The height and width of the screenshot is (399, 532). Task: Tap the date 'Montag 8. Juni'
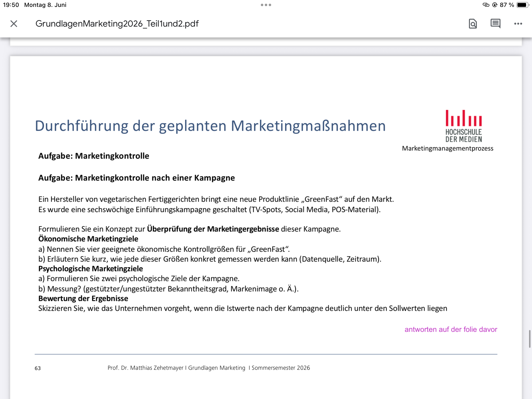pyautogui.click(x=45, y=5)
